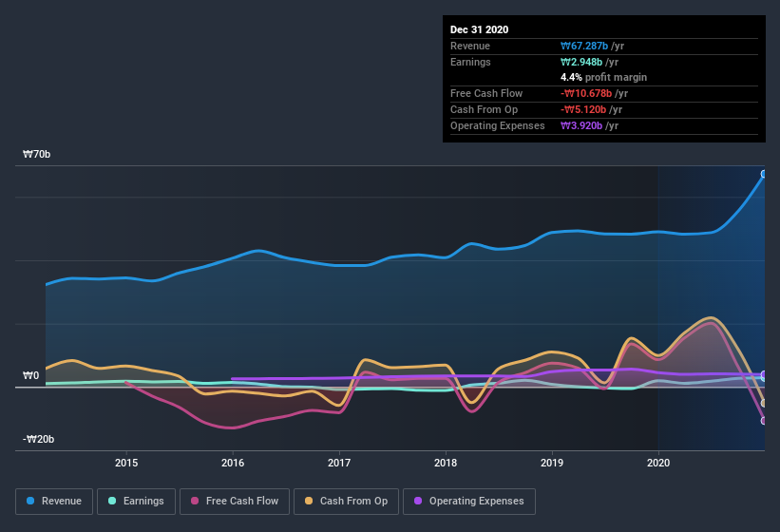Click the 2017 x-axis label
This screenshot has width=780, height=532.
click(x=339, y=463)
